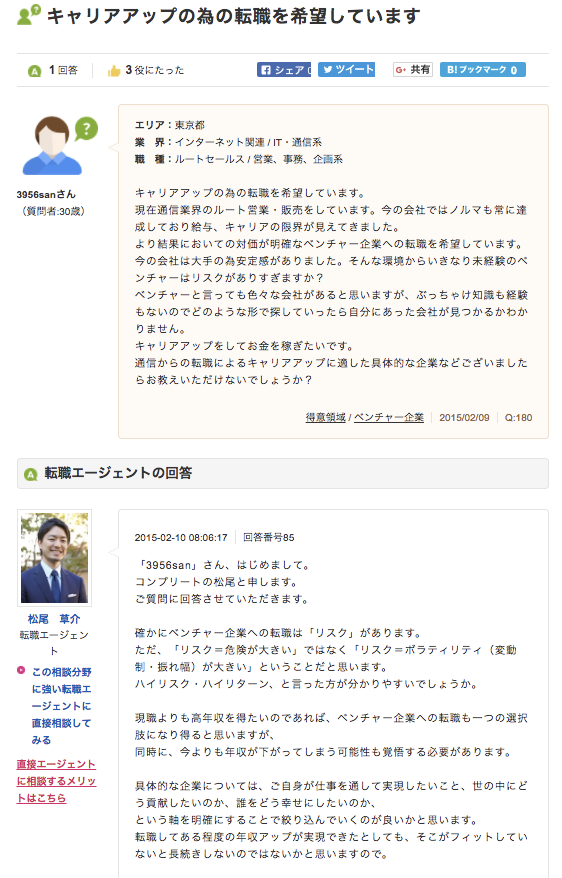Image resolution: width=562 pixels, height=878 pixels.
Task: Open agent 松尾 草介's profile photo
Action: (54, 558)
